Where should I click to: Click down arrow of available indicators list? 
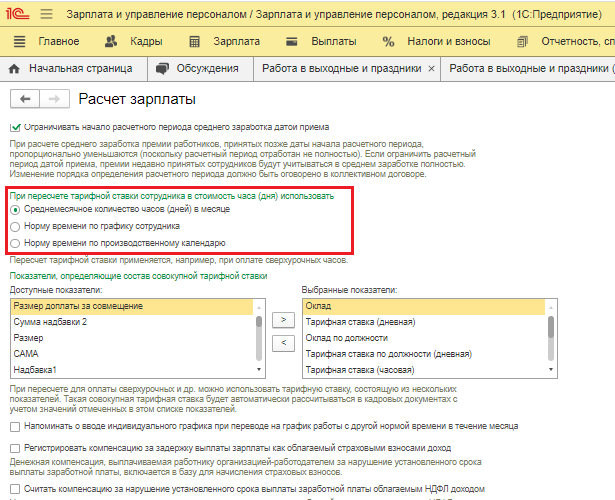pyautogui.click(x=259, y=370)
